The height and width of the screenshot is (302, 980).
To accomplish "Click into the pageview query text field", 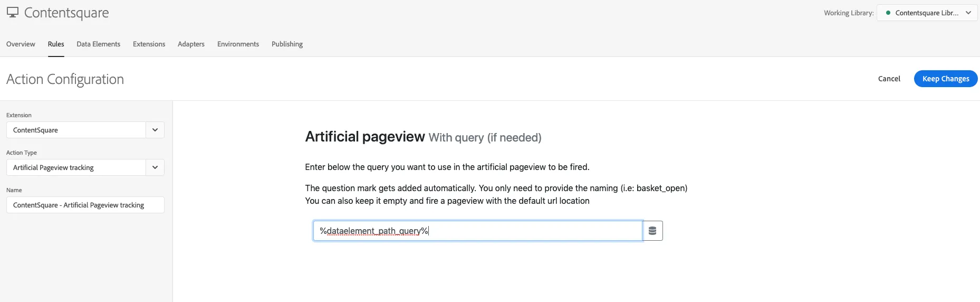I will pyautogui.click(x=477, y=231).
